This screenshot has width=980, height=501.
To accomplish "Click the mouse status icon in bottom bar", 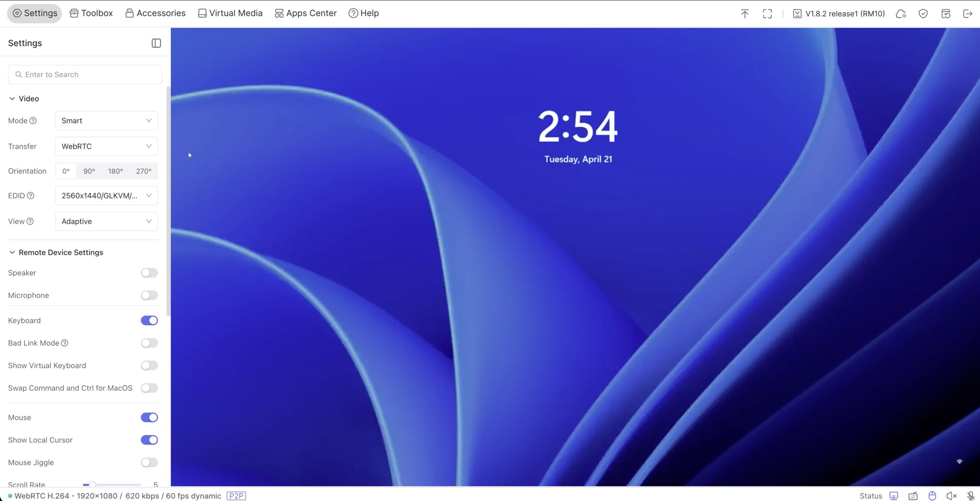I will [932, 496].
